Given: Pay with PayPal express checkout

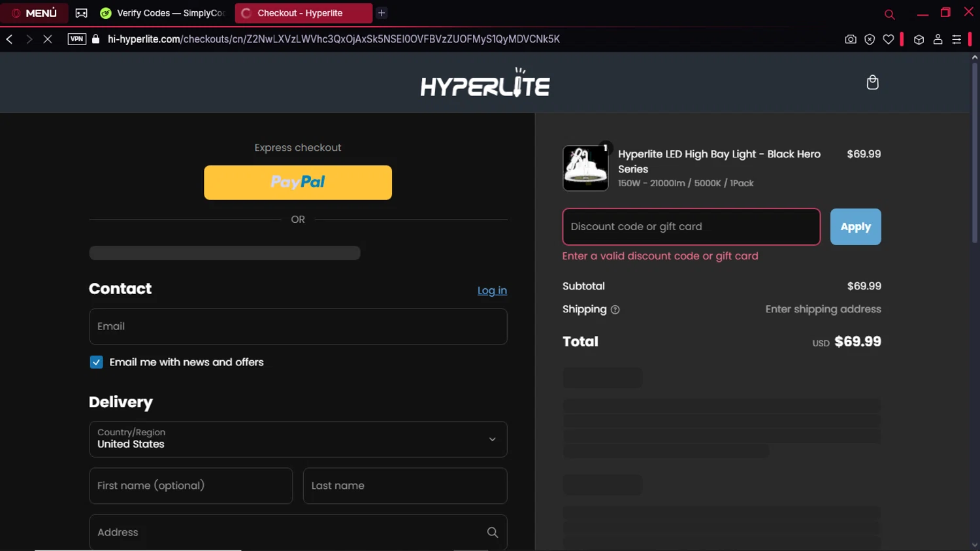Looking at the screenshot, I should click(298, 182).
